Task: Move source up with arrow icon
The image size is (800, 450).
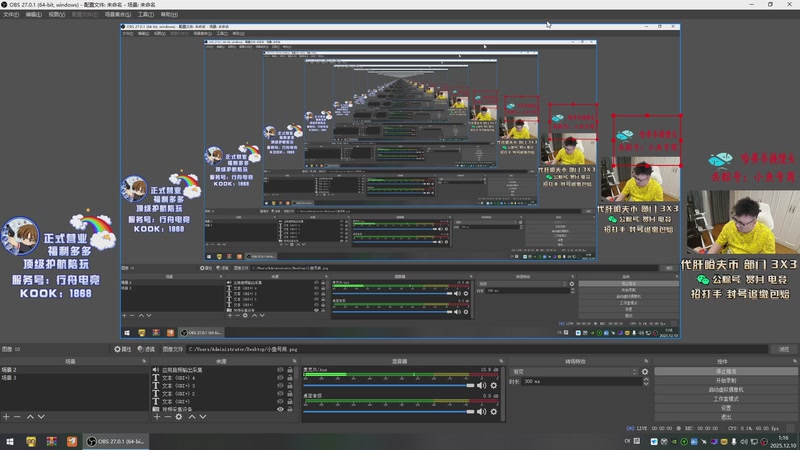Action: (192, 417)
